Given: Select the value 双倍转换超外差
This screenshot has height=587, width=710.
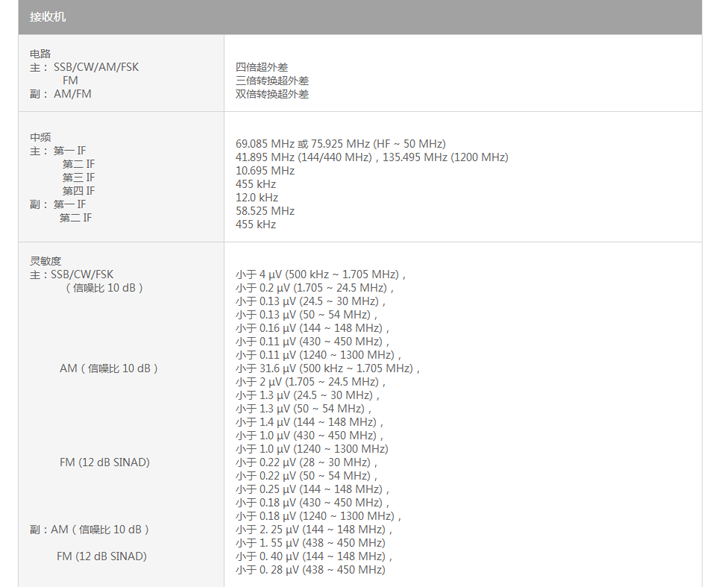Looking at the screenshot, I should [272, 94].
